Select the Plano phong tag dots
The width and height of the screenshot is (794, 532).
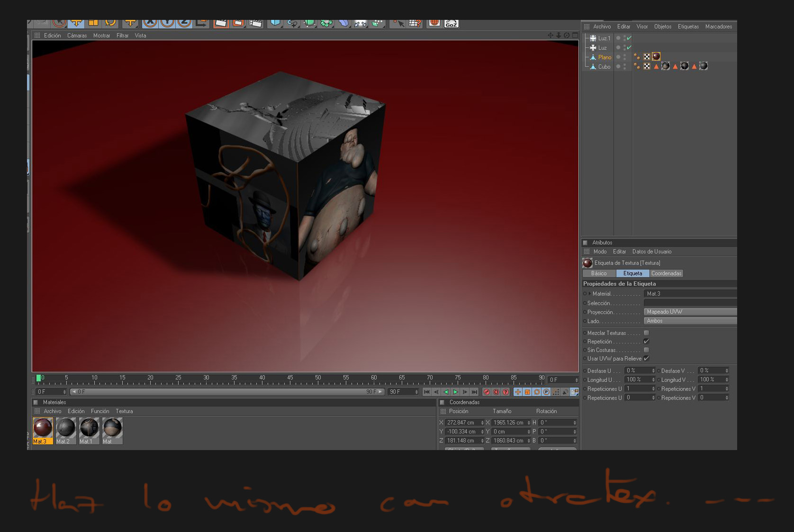tap(637, 57)
